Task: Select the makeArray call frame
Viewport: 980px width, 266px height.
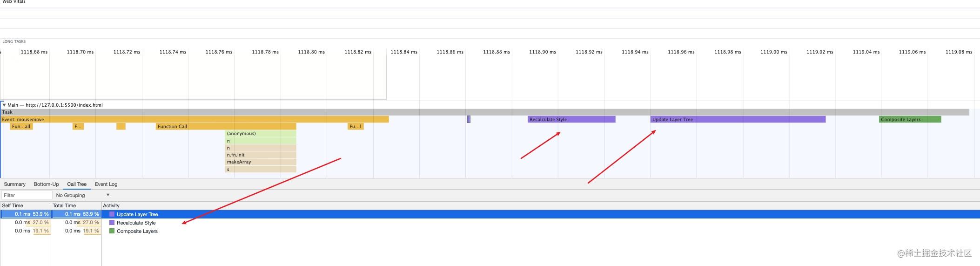Action: coord(261,162)
